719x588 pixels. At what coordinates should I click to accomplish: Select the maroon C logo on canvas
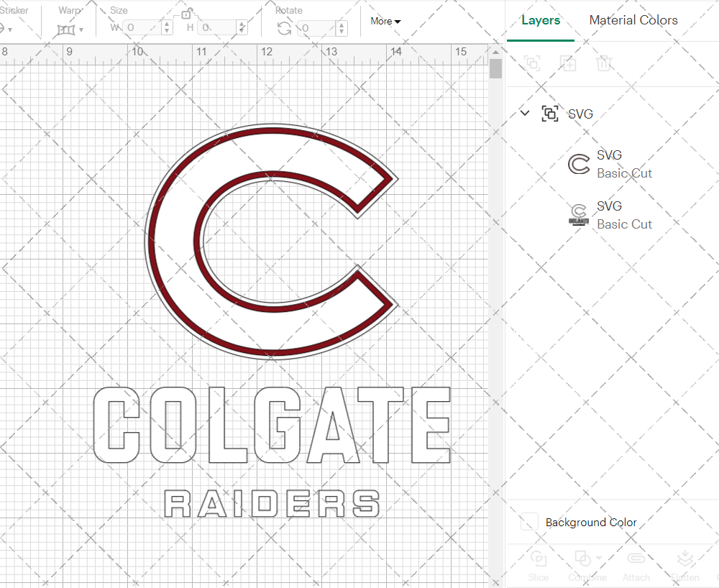pos(270,242)
